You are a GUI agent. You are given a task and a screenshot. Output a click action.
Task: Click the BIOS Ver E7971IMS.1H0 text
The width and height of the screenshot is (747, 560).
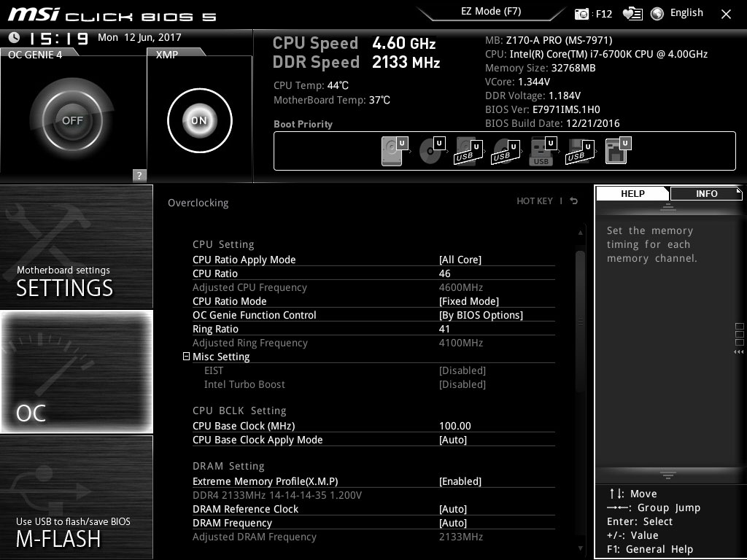pos(542,109)
